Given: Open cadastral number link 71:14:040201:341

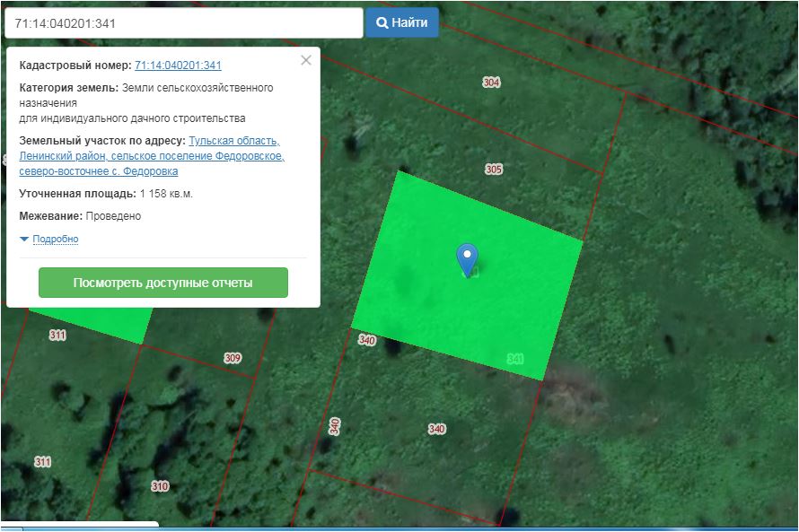Looking at the screenshot, I should 178,65.
